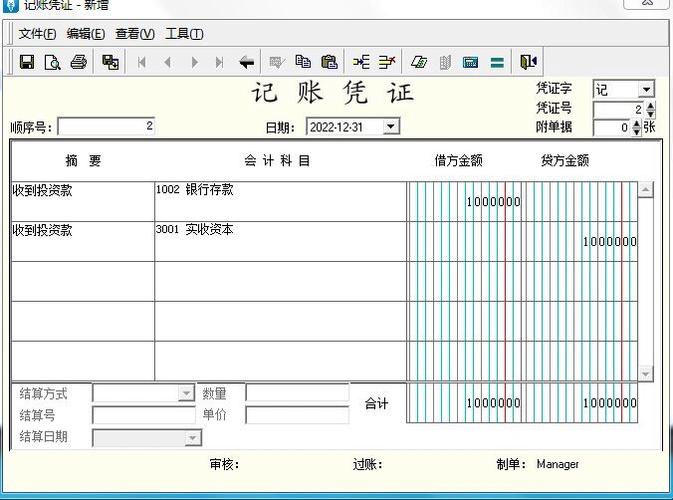673x500 pixels.
Task: Open print preview with the magnifier page icon
Action: point(52,63)
